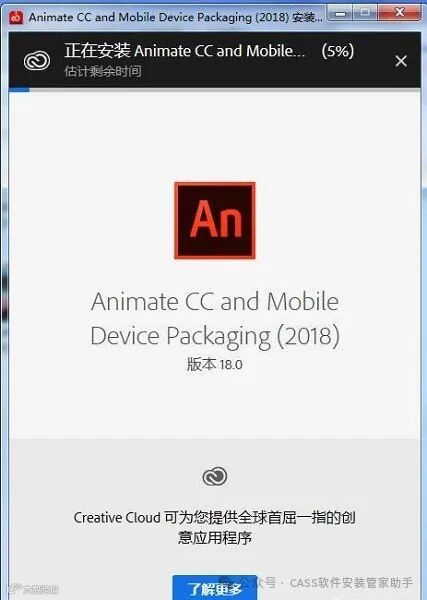
Task: Click the 正在安装 Animate CC status text
Action: pyautogui.click(x=185, y=51)
